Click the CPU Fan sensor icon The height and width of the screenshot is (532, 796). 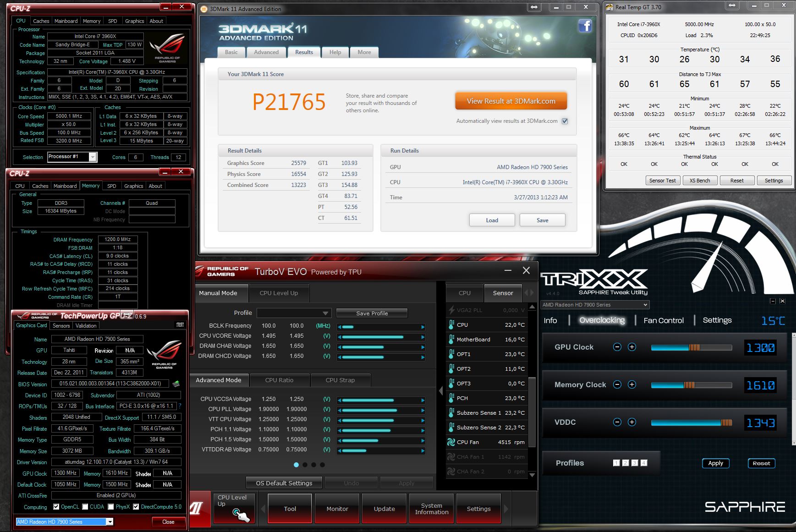point(451,442)
